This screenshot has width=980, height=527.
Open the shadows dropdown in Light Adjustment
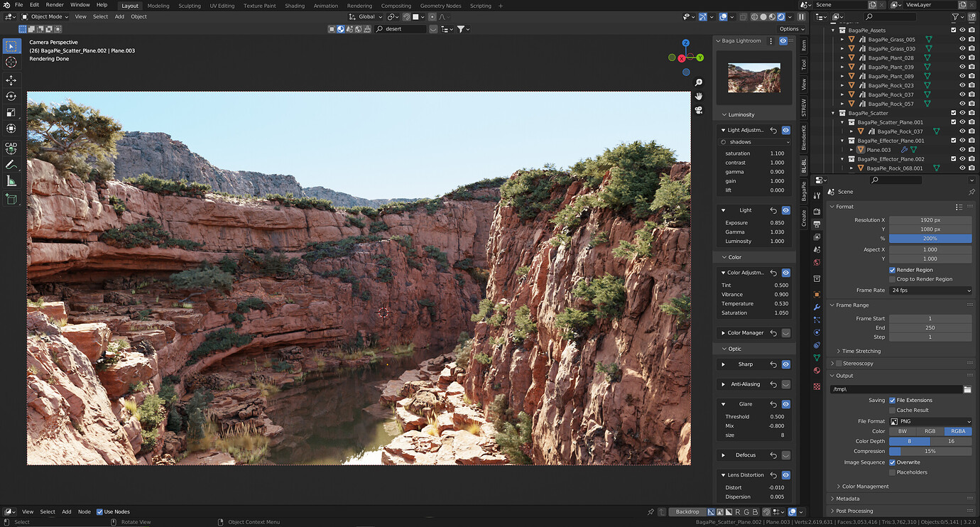point(756,142)
